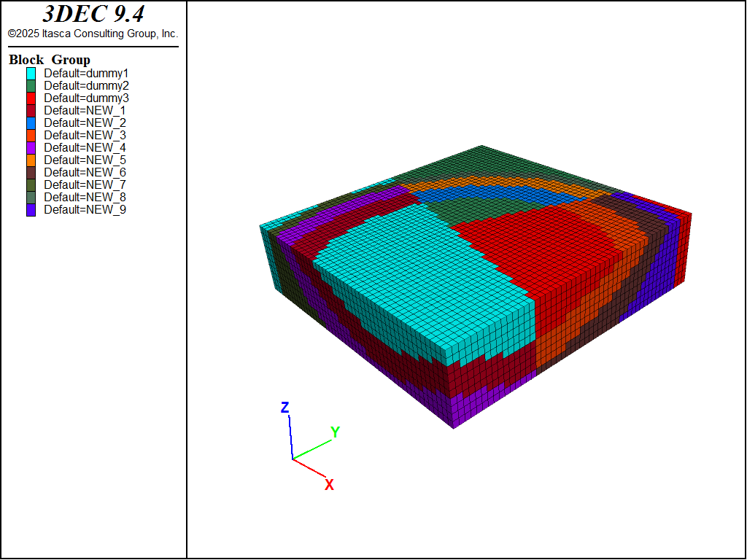Select the red swatch for Default=dummy3
The width and height of the screenshot is (747, 560).
[31, 98]
